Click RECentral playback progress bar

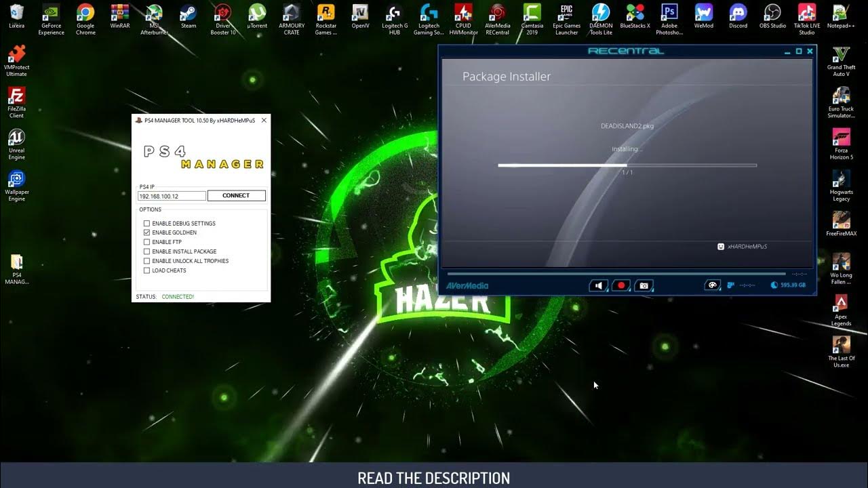[616, 274]
